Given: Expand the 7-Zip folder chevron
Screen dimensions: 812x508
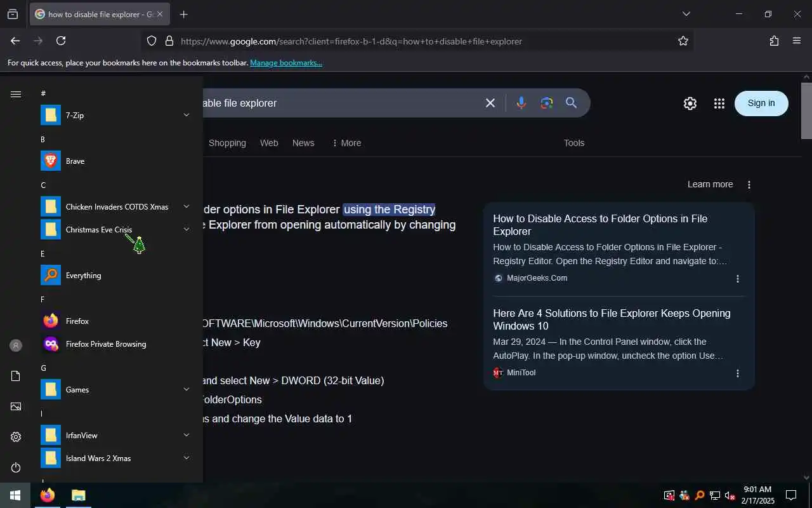Looking at the screenshot, I should pos(187,115).
